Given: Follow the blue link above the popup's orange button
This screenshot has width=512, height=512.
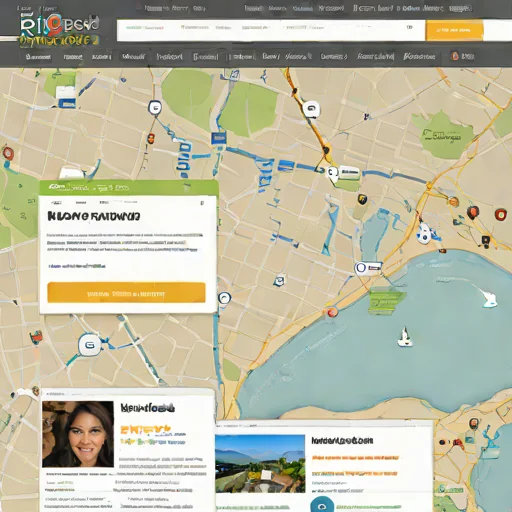Looking at the screenshot, I should click(77, 266).
